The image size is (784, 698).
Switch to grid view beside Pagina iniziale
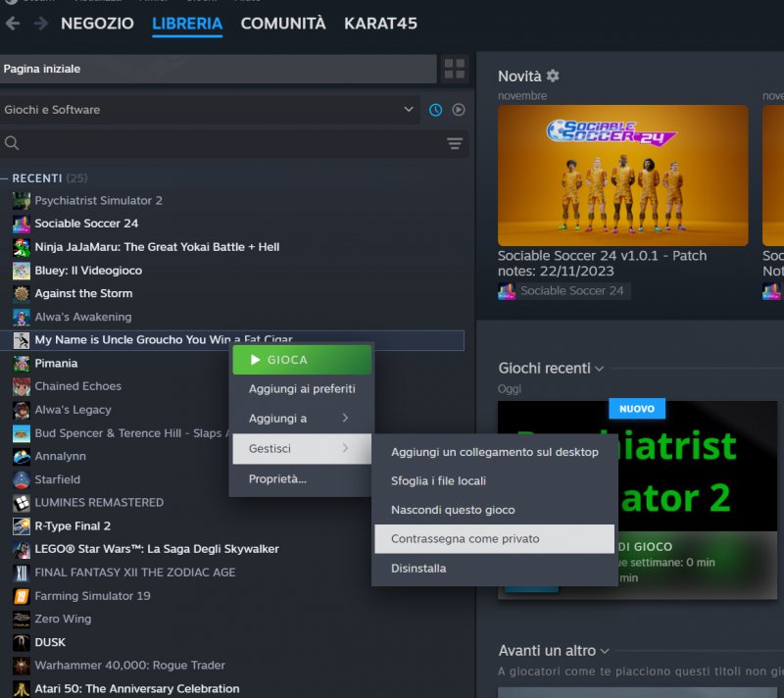[454, 70]
